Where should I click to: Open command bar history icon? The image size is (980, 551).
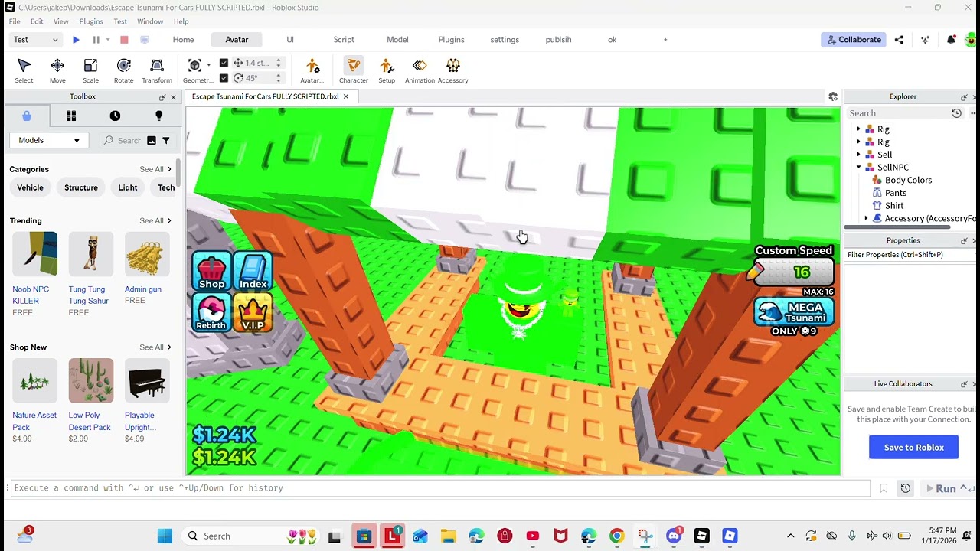click(x=906, y=488)
